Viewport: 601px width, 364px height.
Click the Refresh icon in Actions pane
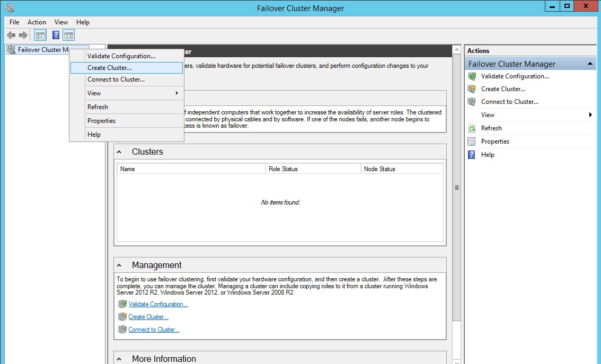point(472,128)
